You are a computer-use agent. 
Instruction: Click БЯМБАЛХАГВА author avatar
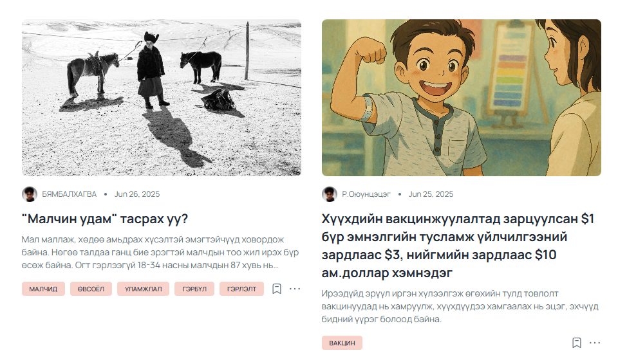pos(30,194)
